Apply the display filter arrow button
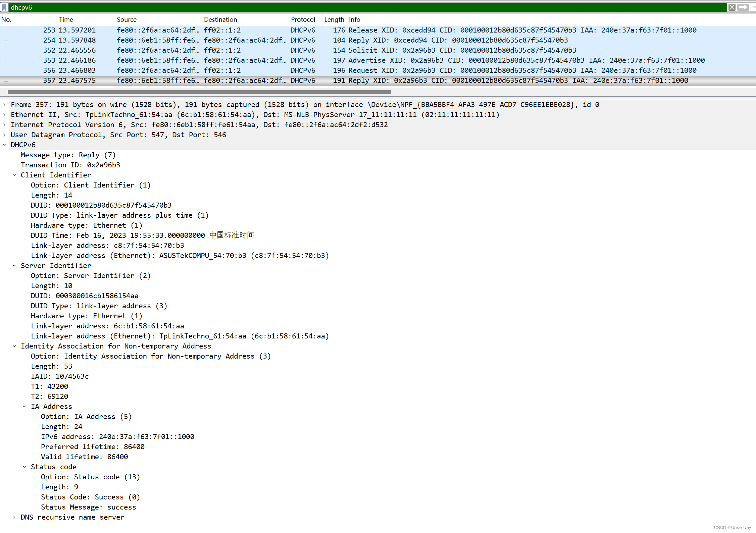Screen dimensions: 756x533 [743, 7]
